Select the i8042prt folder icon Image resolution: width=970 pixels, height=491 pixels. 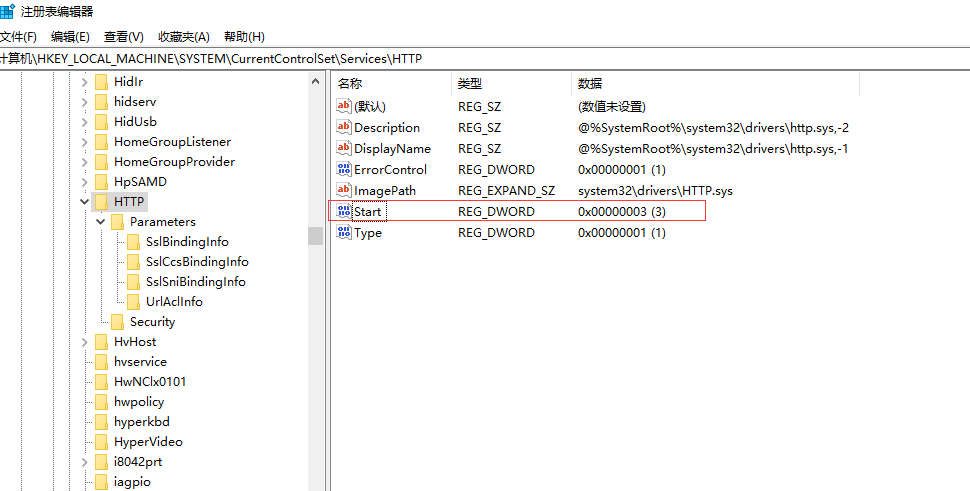tap(101, 462)
